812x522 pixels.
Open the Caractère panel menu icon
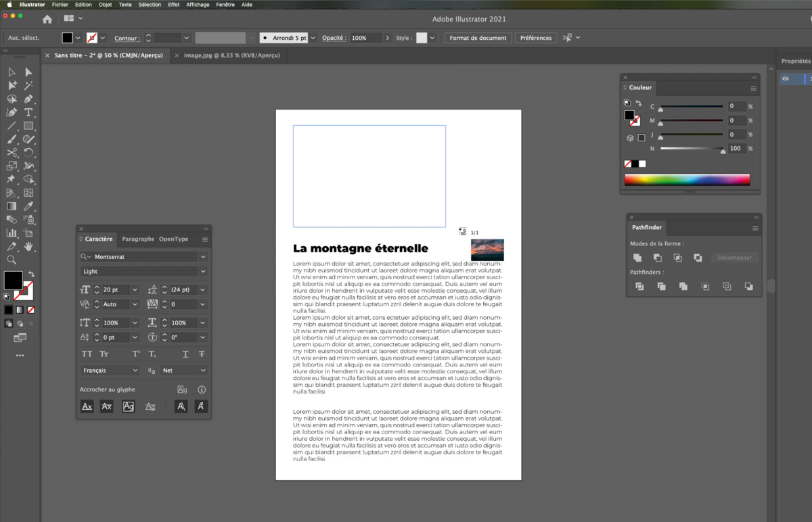(205, 239)
